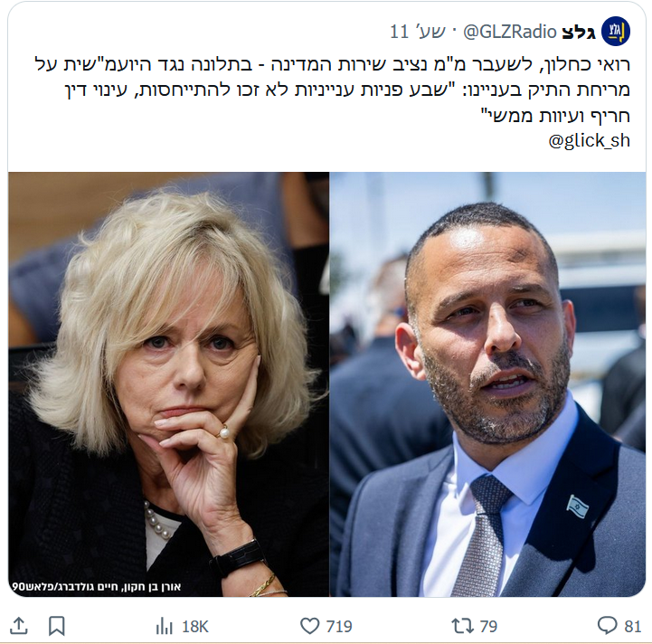652x644 pixels.
Task: Click the photo credit caption text
Action: click(x=97, y=587)
